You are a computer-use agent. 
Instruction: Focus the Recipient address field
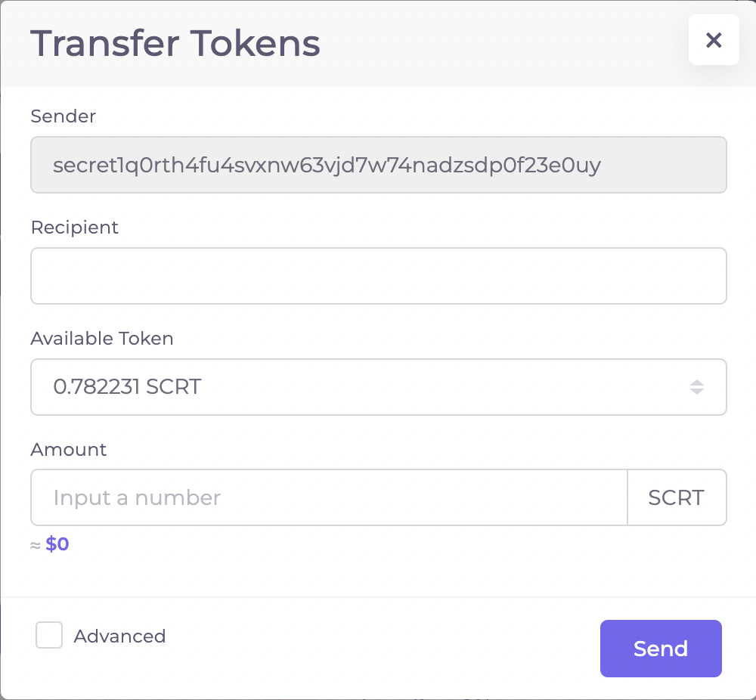point(378,276)
